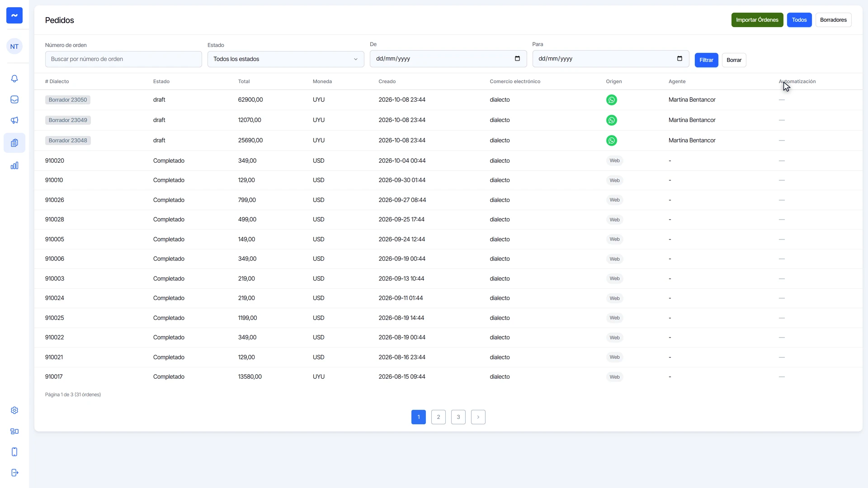Click the Creado column header
This screenshot has height=488, width=868.
coord(387,82)
